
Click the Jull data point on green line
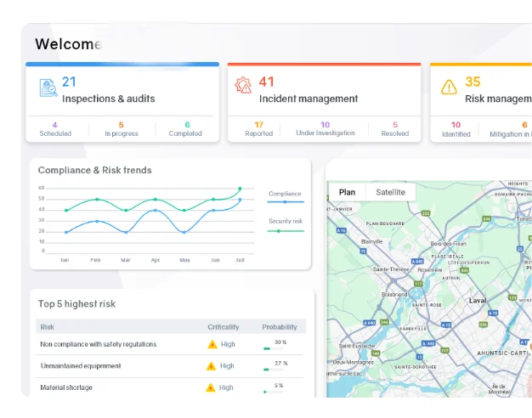[240, 189]
